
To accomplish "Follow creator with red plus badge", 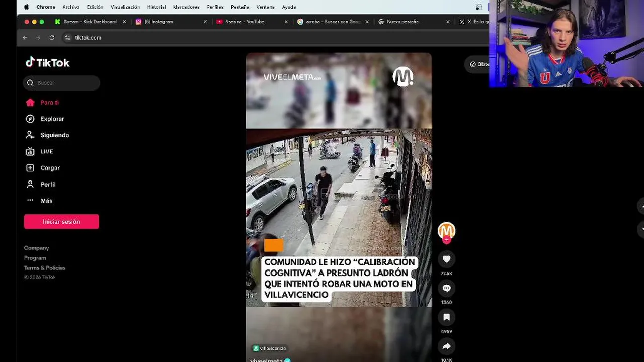I will click(446, 240).
